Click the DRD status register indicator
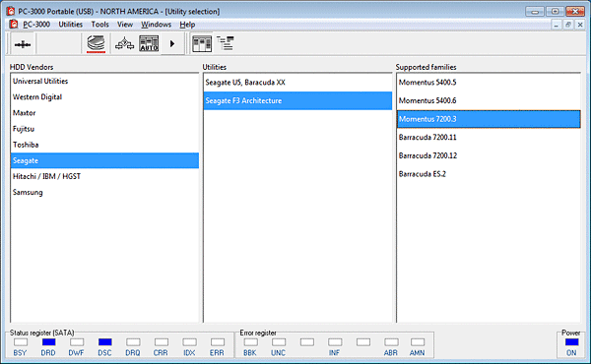This screenshot has width=591, height=364. pos(48,341)
